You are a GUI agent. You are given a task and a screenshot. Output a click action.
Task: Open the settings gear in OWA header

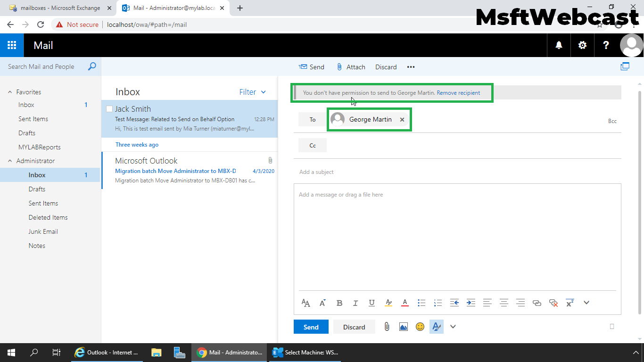click(583, 45)
